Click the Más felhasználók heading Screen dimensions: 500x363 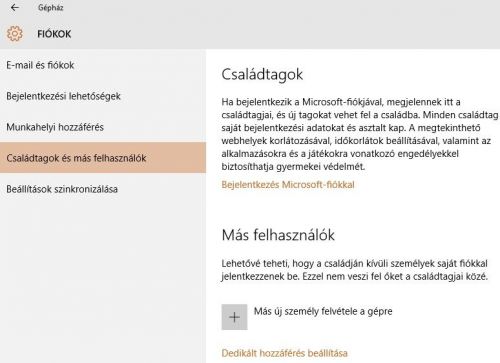[x=278, y=235]
